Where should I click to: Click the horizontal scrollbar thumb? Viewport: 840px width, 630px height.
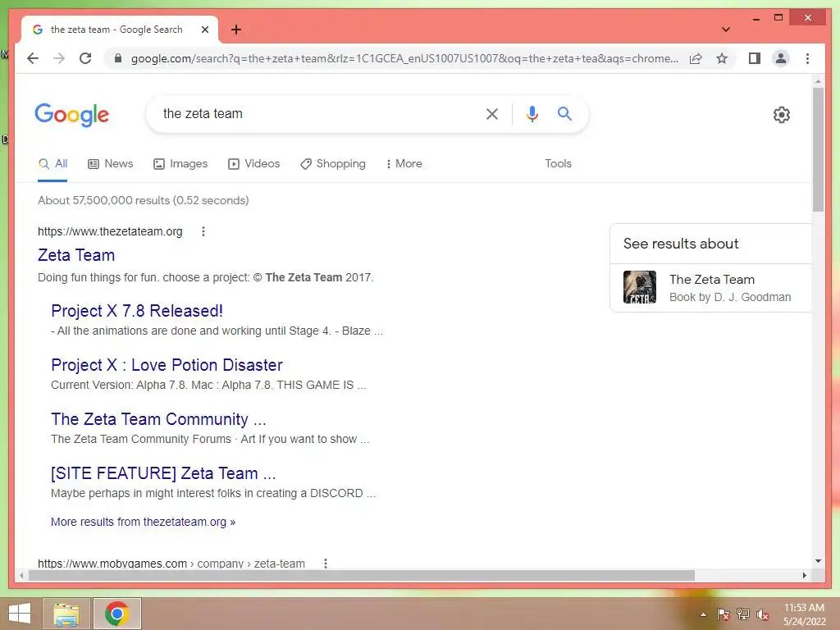coord(362,575)
